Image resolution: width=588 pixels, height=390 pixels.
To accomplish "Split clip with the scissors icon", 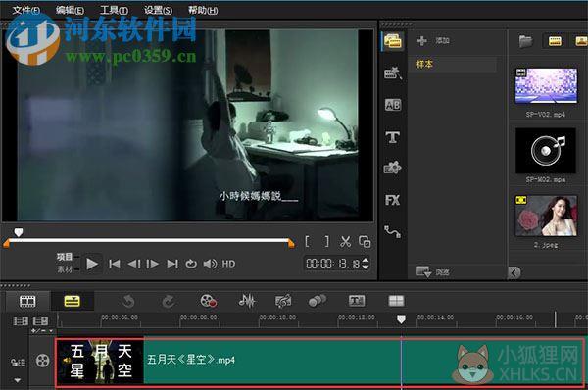I will point(345,242).
